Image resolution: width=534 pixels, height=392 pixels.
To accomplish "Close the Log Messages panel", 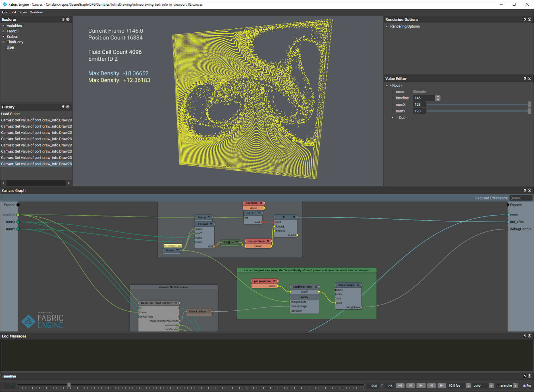I will (x=530, y=336).
